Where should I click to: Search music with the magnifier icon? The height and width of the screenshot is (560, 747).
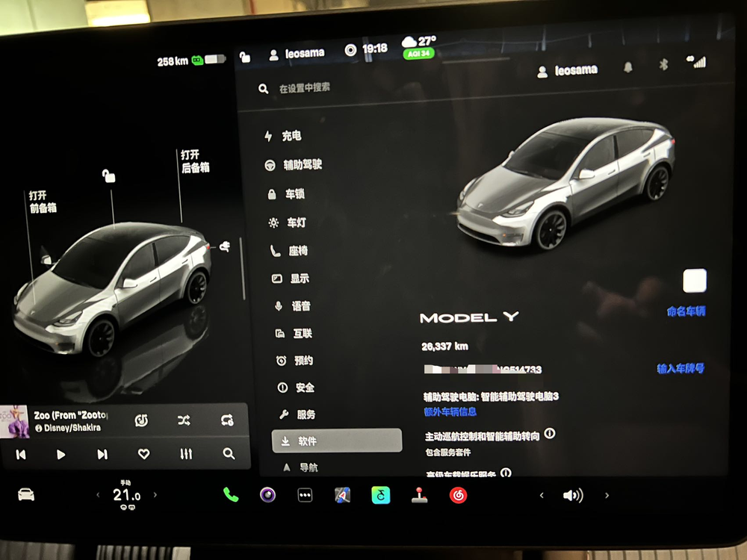[x=229, y=454]
